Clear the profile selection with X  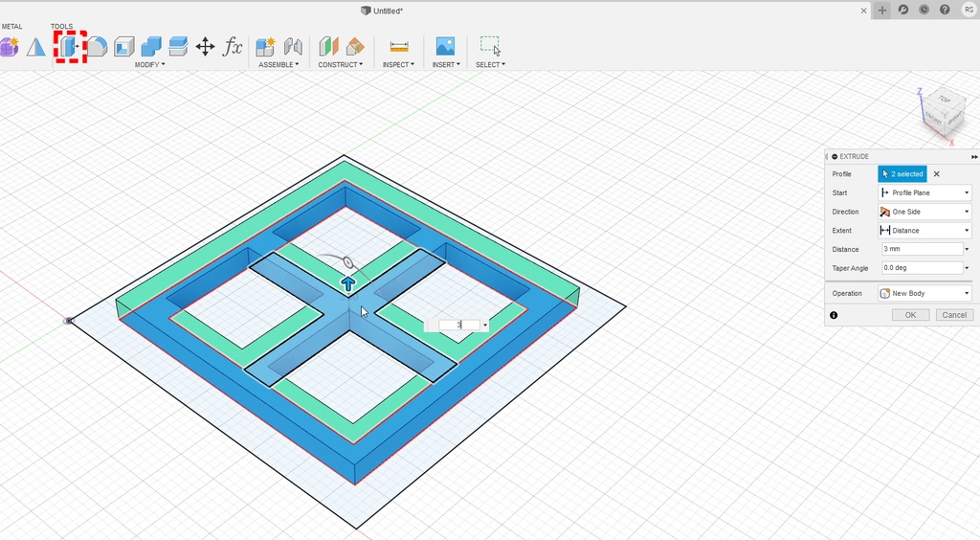(937, 174)
